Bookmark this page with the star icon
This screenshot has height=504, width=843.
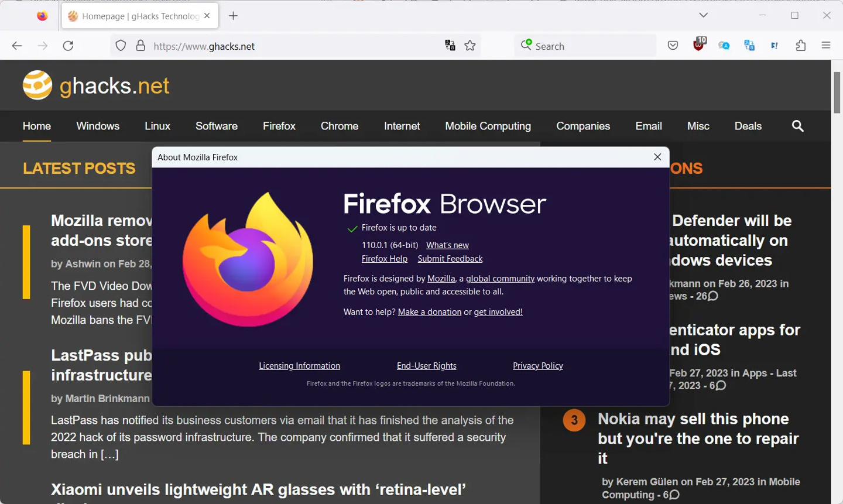coord(470,45)
